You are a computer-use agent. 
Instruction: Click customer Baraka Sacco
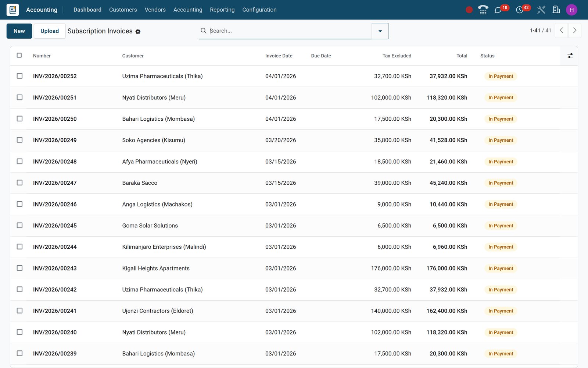click(140, 183)
